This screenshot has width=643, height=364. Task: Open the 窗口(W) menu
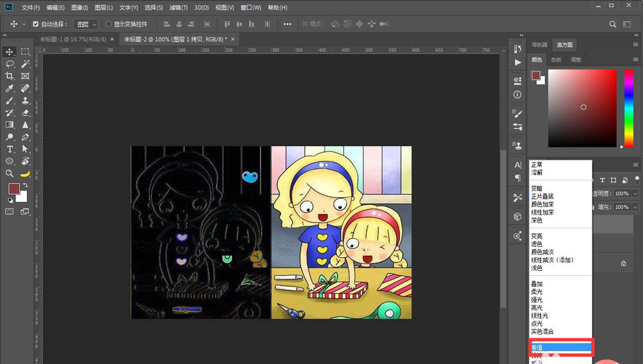251,7
